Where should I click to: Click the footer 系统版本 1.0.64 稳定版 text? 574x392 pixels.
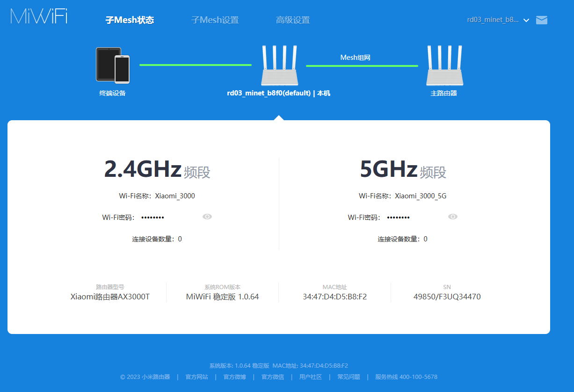[239, 365]
